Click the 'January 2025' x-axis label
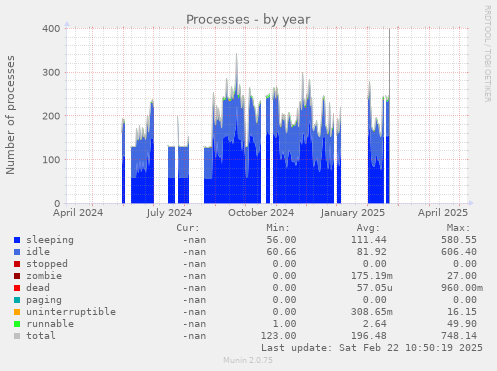497x371 pixels. click(353, 213)
